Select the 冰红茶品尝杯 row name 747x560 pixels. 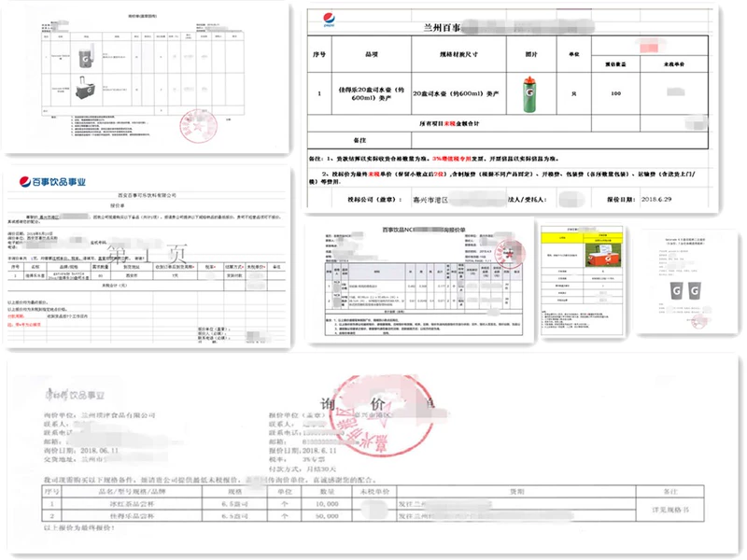[132, 504]
